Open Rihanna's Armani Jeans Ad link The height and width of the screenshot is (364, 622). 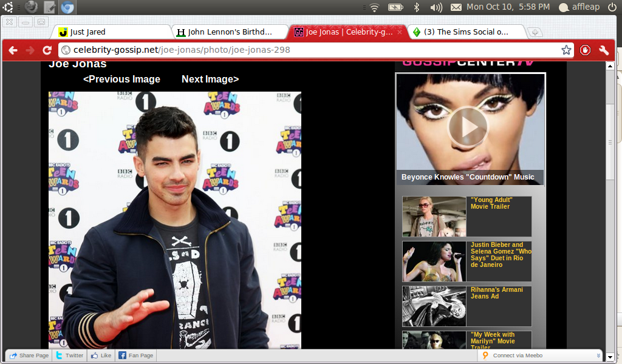497,293
